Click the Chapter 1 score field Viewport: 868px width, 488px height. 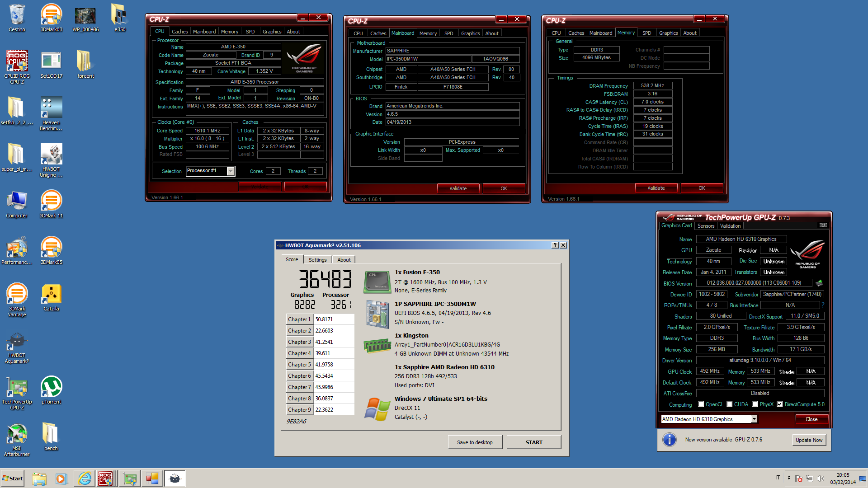coord(334,319)
